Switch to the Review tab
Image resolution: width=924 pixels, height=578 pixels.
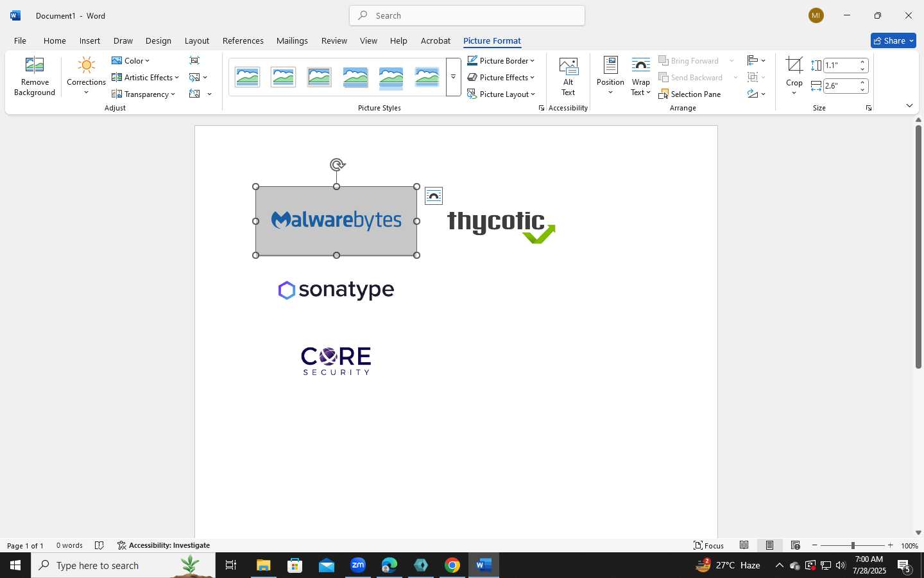pyautogui.click(x=334, y=40)
